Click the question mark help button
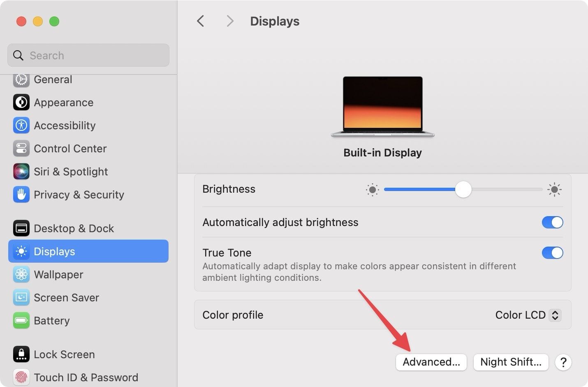Screen dimensions: 588x387 click(x=563, y=362)
